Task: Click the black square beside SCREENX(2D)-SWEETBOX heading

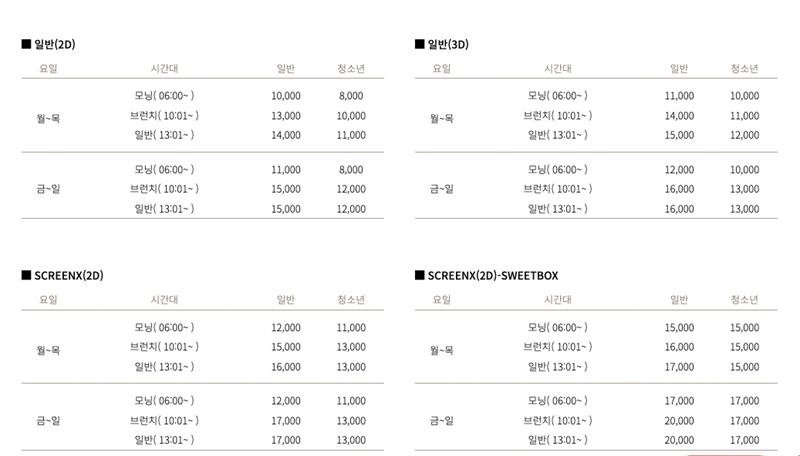Action: click(419, 275)
